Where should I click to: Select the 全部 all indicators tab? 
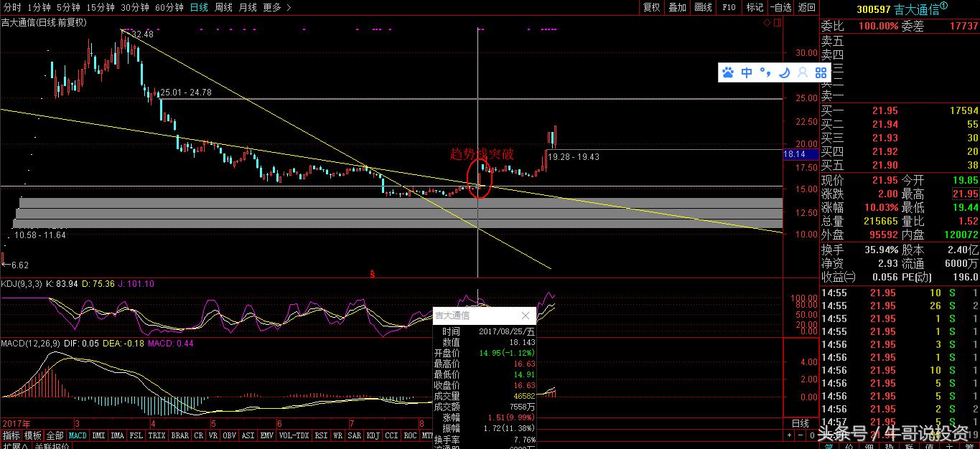click(55, 435)
